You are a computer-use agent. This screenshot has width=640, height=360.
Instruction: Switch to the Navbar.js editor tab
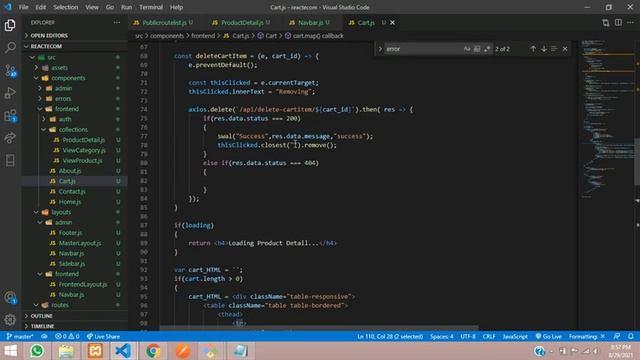pos(310,22)
